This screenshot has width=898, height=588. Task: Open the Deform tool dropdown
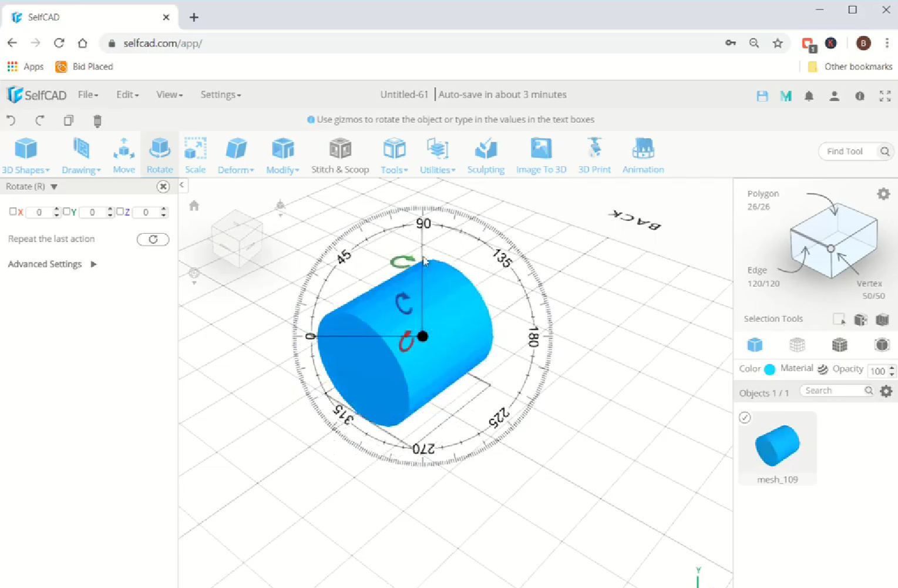(x=236, y=155)
